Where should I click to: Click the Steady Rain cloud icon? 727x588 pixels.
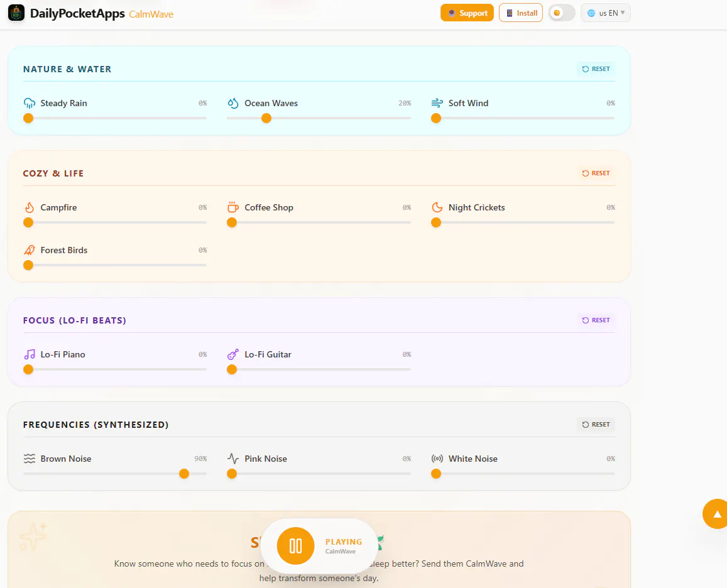point(29,104)
